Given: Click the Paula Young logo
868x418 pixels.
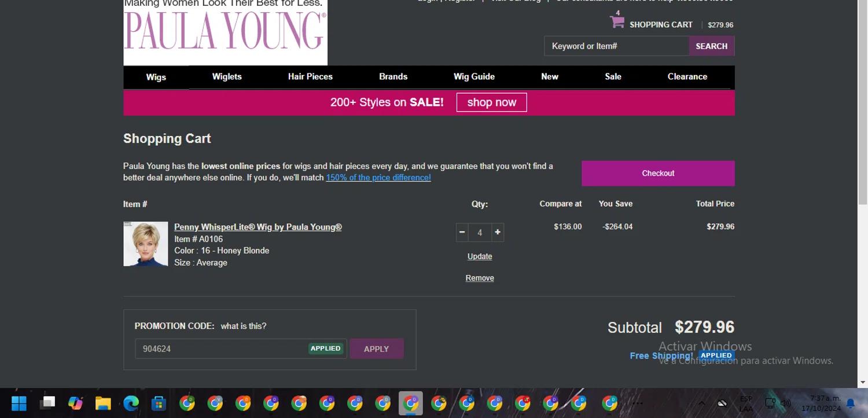Looking at the screenshot, I should click(225, 32).
